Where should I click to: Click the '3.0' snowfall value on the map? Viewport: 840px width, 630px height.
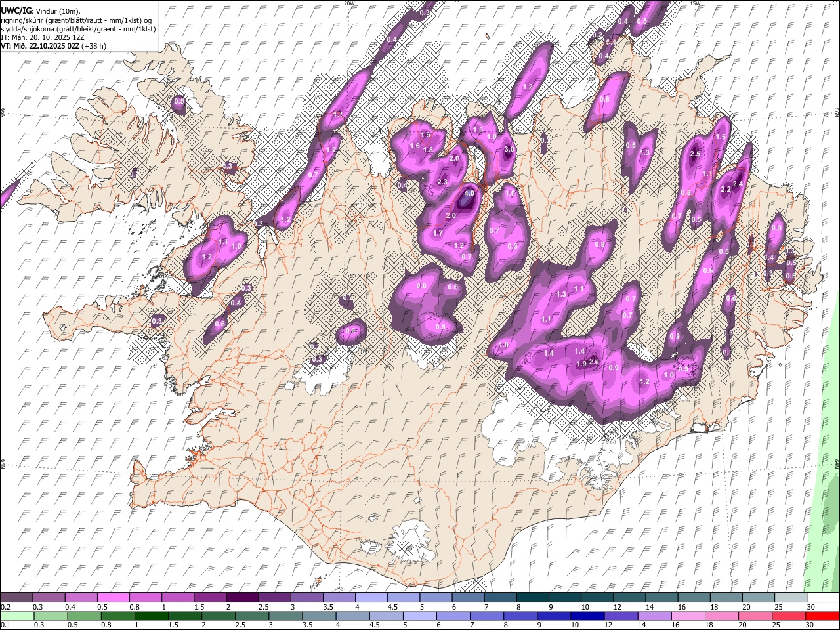509,150
